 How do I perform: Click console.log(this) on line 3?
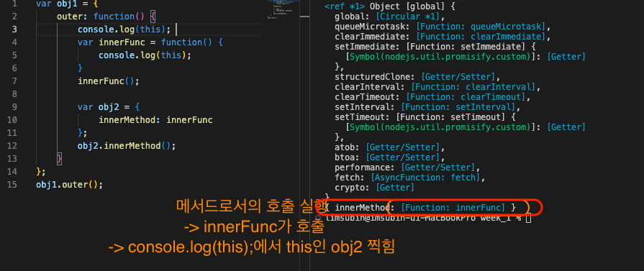124,29
